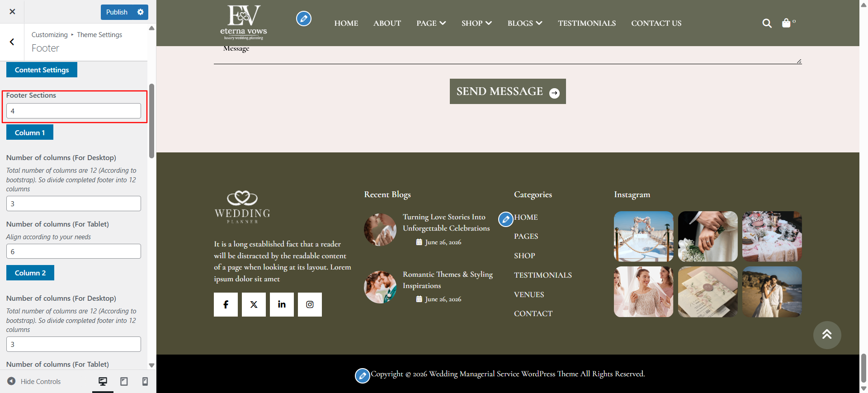
Task: Open the CONTACT US menu item
Action: (x=656, y=23)
